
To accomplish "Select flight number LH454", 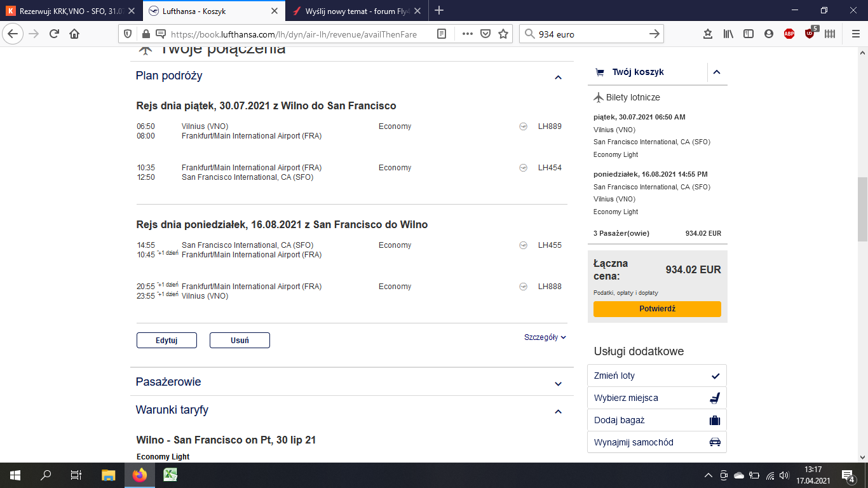I will [550, 168].
